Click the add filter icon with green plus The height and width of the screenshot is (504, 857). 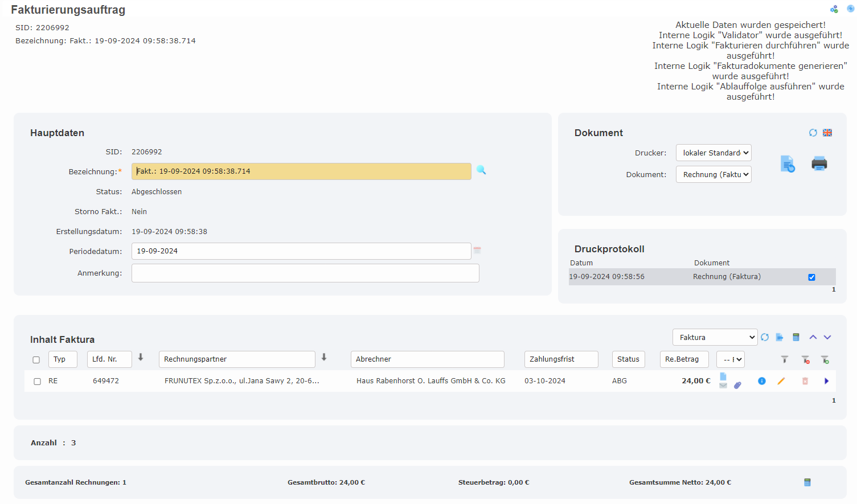[825, 359]
